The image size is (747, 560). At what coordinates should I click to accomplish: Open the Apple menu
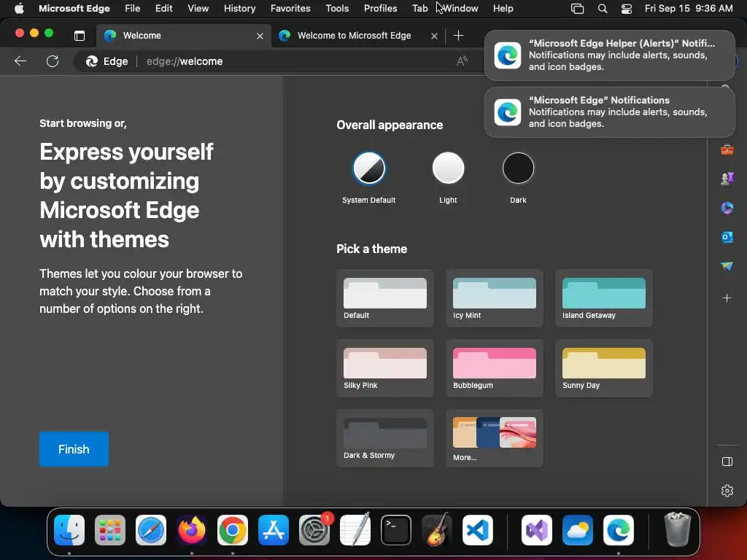tap(19, 8)
